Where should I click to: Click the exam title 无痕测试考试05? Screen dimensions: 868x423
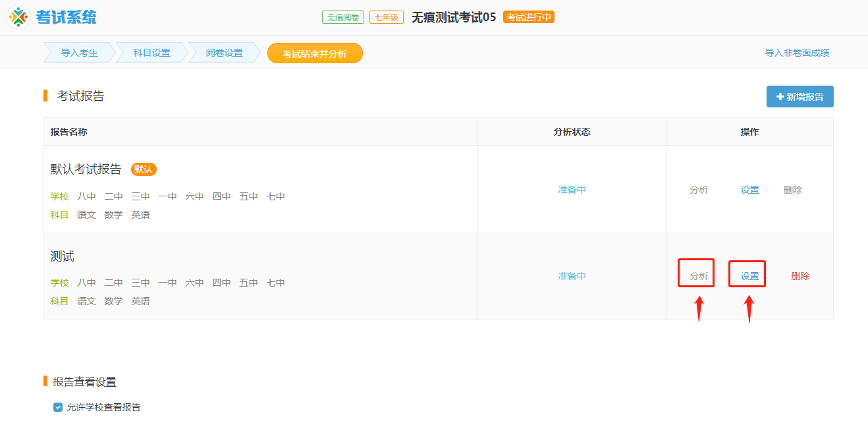pos(454,17)
